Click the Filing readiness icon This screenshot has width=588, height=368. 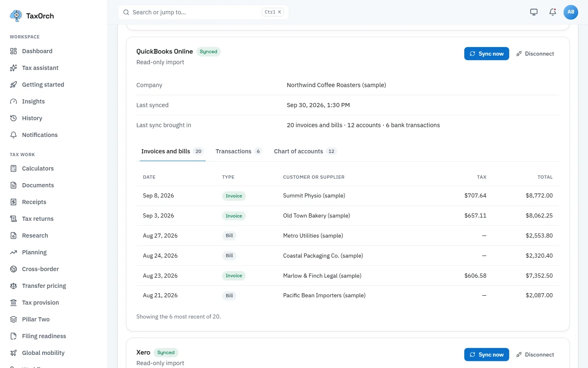pos(13,336)
